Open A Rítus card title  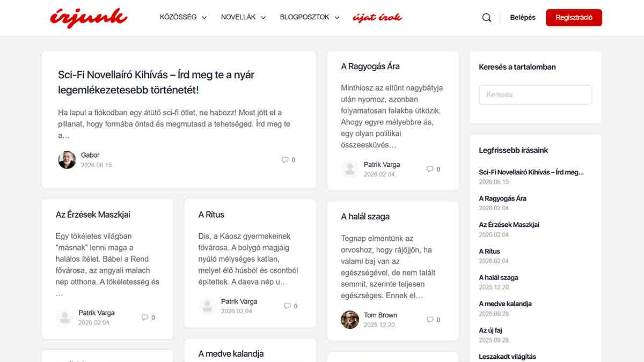tap(211, 215)
